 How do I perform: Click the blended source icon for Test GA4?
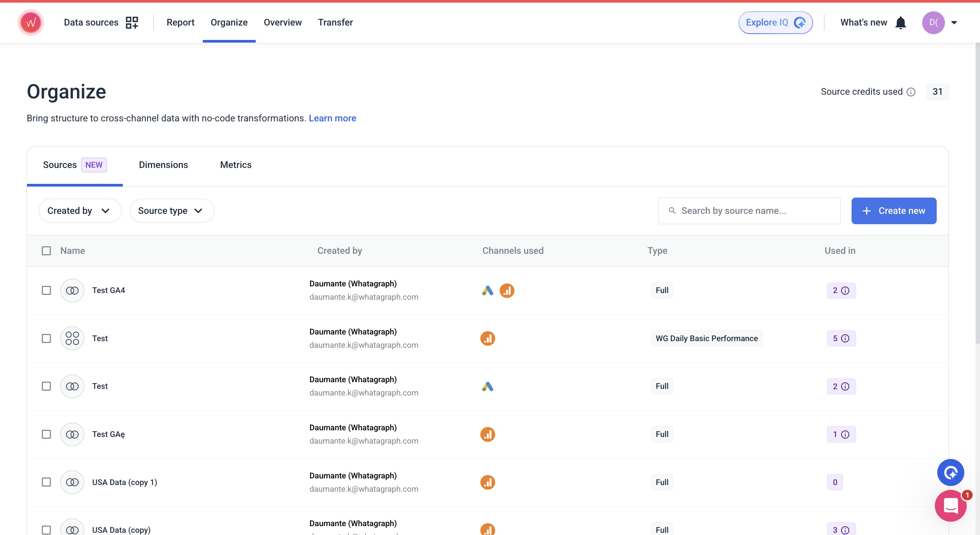coord(72,290)
